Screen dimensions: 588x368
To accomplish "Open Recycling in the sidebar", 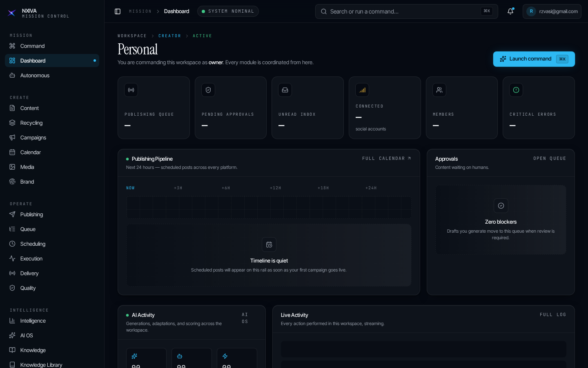I will [52, 123].
